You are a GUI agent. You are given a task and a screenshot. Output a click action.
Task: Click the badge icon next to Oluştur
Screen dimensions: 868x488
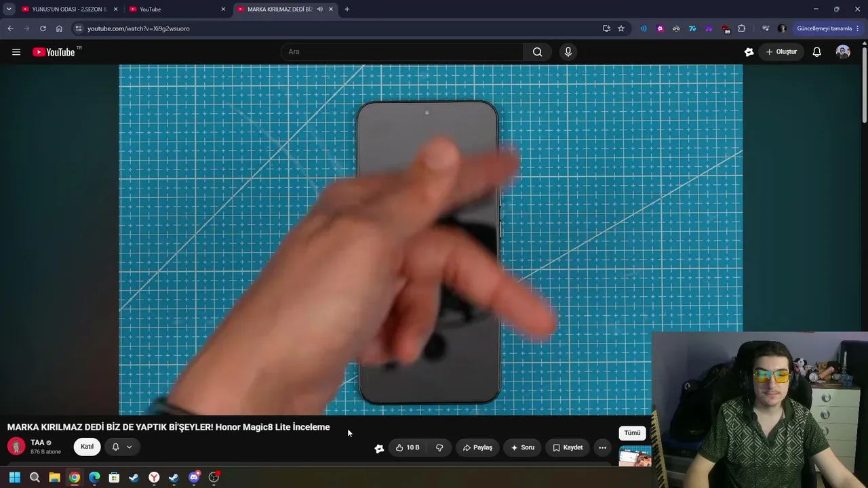point(749,52)
